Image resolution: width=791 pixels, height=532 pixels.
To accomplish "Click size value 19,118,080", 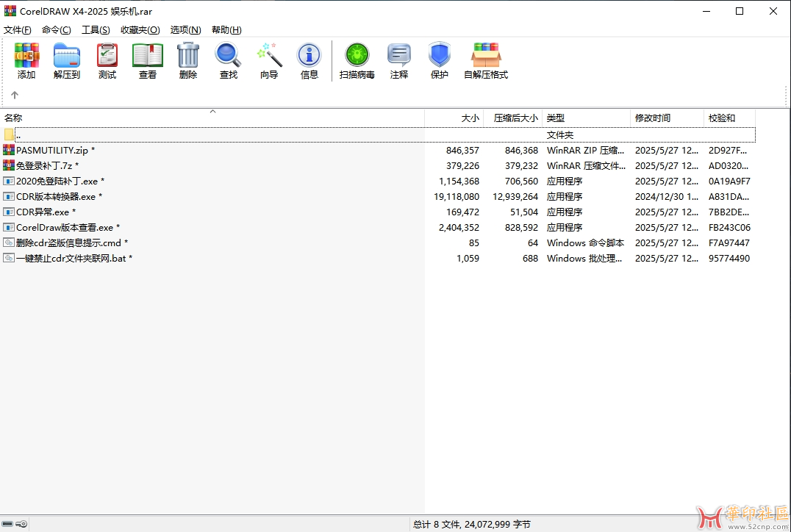I will (457, 197).
